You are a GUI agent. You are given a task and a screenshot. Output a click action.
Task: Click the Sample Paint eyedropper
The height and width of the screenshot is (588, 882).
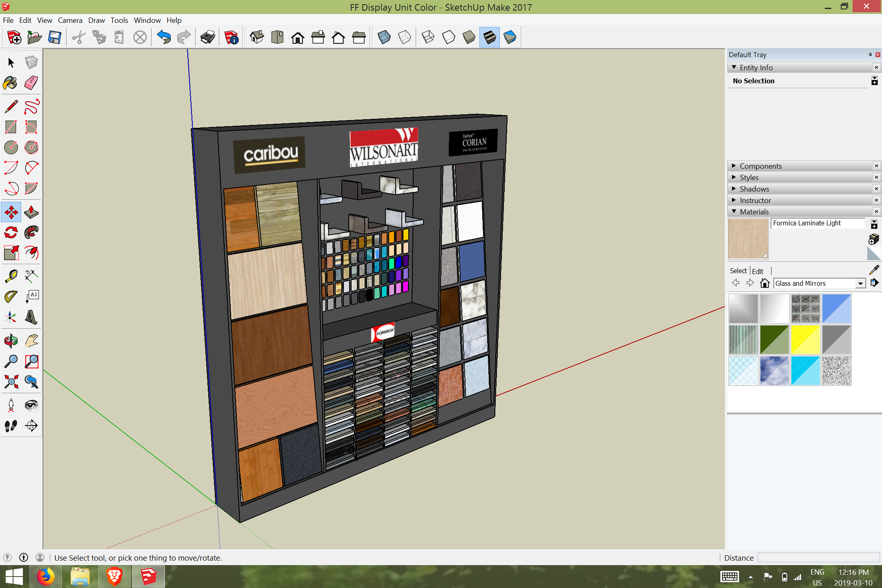coord(874,270)
